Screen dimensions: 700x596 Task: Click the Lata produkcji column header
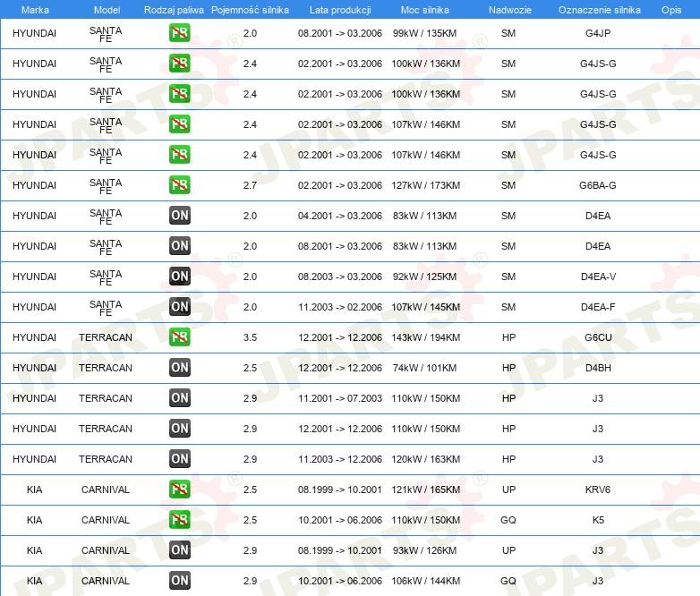click(x=340, y=10)
